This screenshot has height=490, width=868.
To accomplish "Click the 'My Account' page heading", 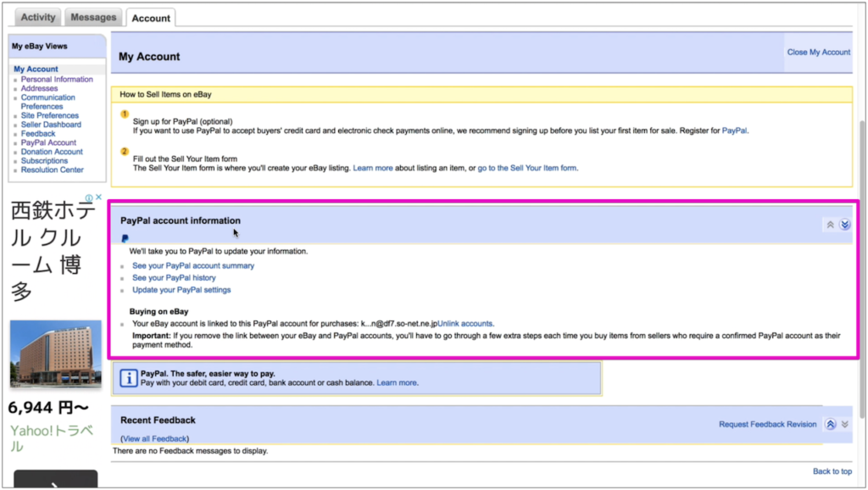I will (x=149, y=57).
